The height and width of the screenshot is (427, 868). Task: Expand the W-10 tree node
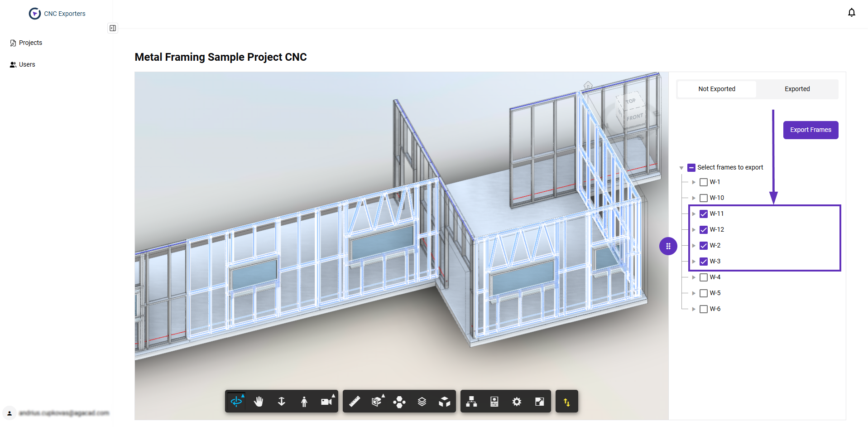[694, 198]
